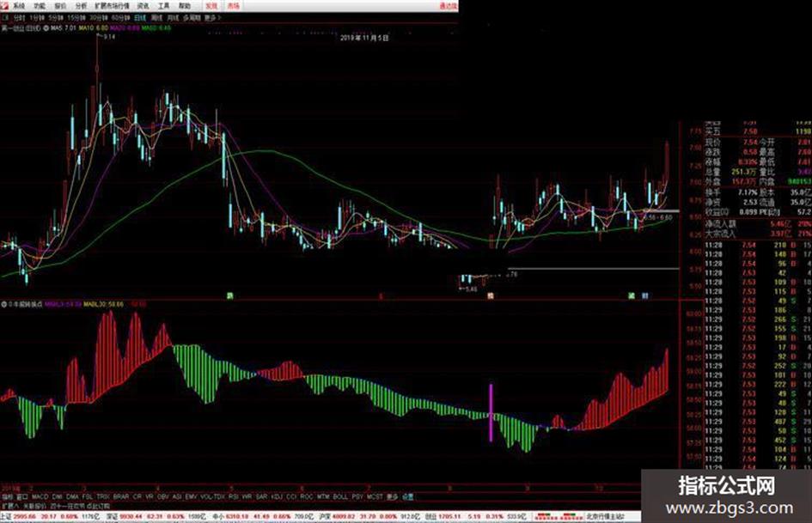This screenshot has height=523, width=812.
Task: Open the 设置 indicator settings
Action: [x=407, y=496]
